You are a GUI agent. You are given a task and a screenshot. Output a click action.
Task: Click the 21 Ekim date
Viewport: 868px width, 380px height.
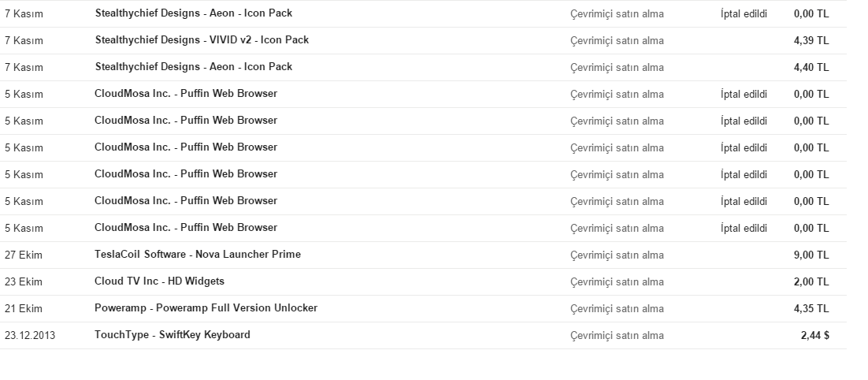coord(24,308)
